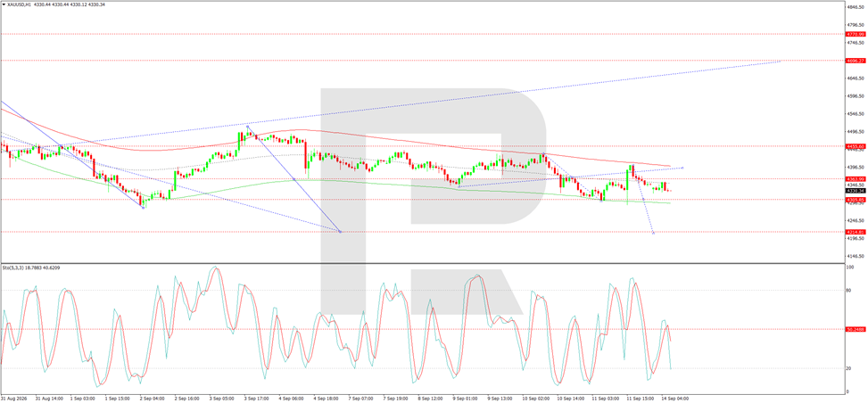Click the 4 Sep 06:00 time label
868x403 pixels.
click(x=291, y=398)
